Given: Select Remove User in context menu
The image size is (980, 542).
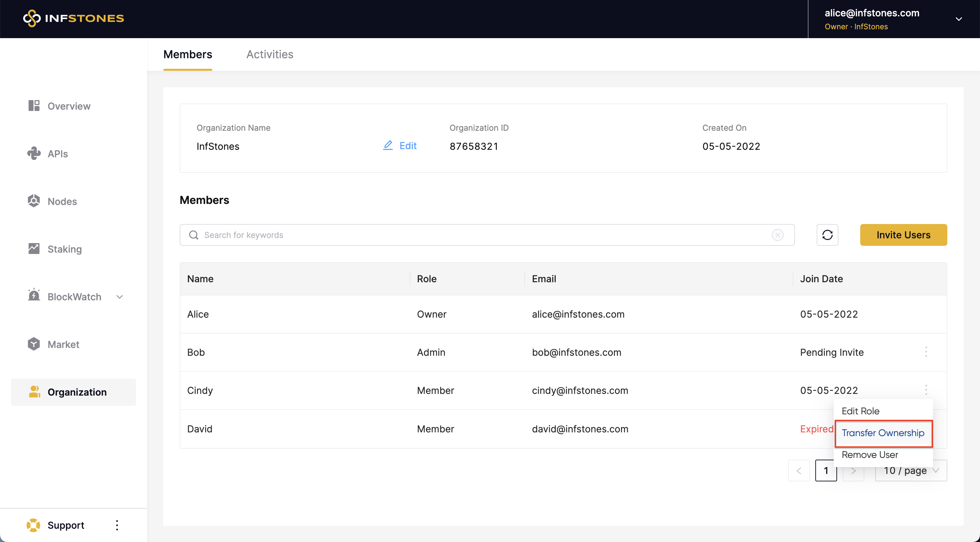Looking at the screenshot, I should [x=869, y=455].
